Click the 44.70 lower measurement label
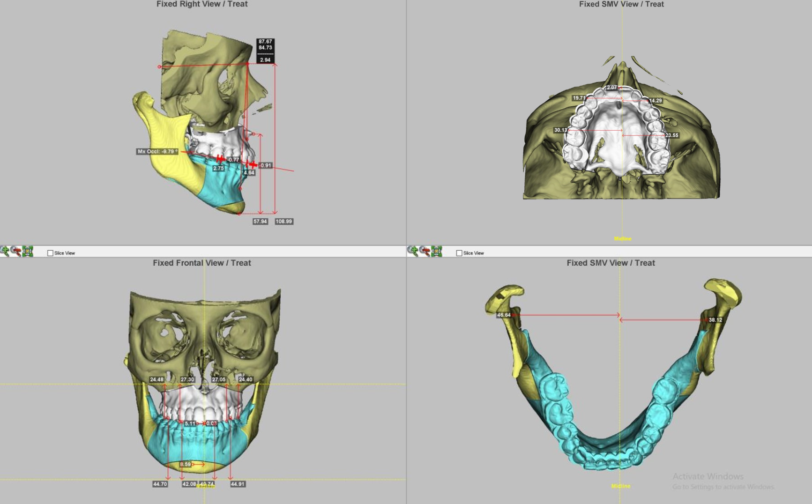Viewport: 812px width, 504px height. pyautogui.click(x=160, y=484)
